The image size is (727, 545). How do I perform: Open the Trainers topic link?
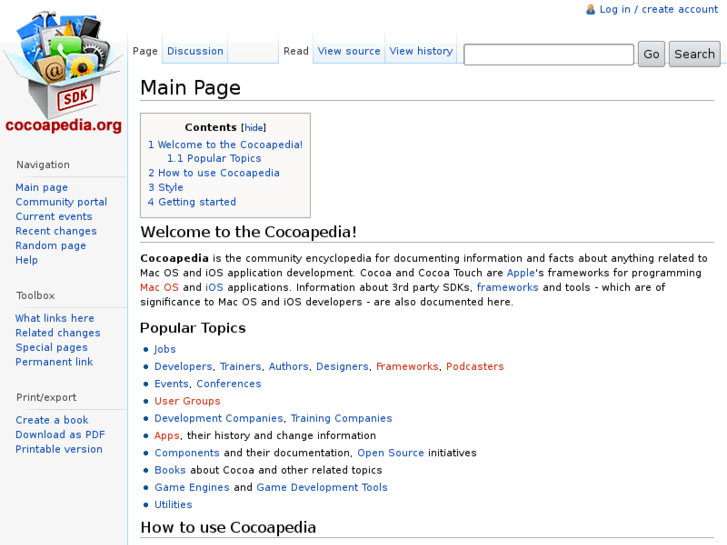click(x=241, y=366)
